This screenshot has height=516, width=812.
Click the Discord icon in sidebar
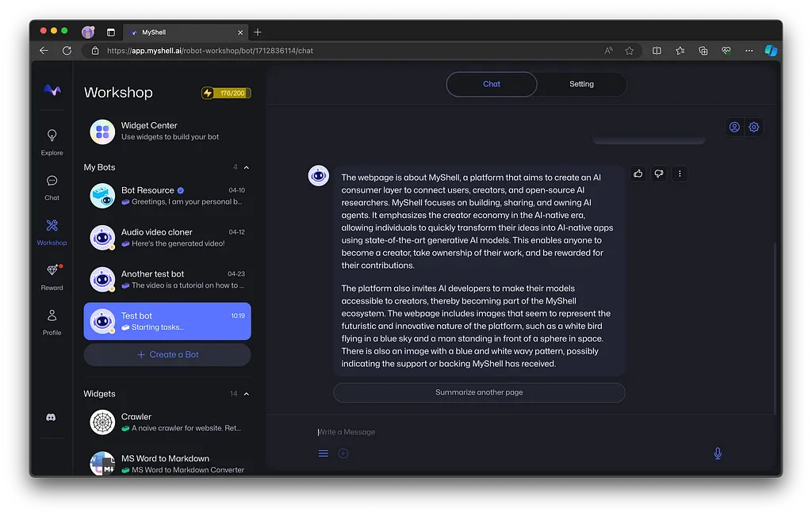(52, 417)
